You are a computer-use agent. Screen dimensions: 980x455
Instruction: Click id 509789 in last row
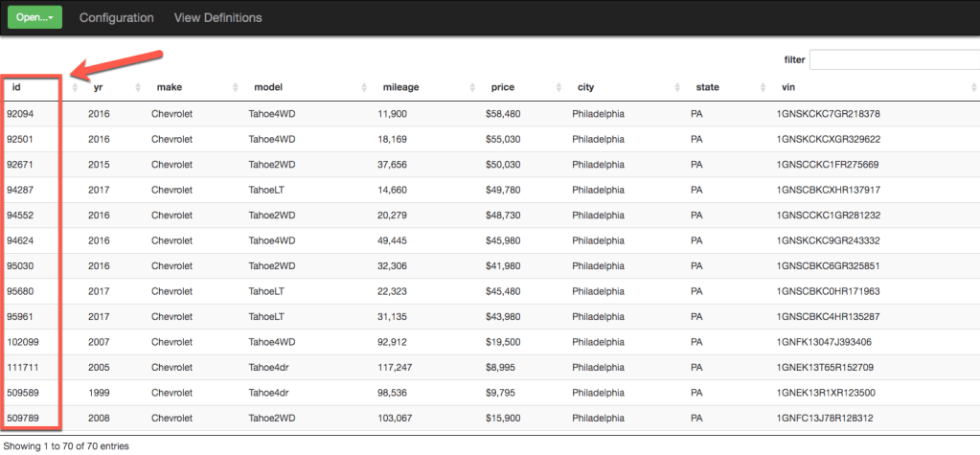(24, 418)
